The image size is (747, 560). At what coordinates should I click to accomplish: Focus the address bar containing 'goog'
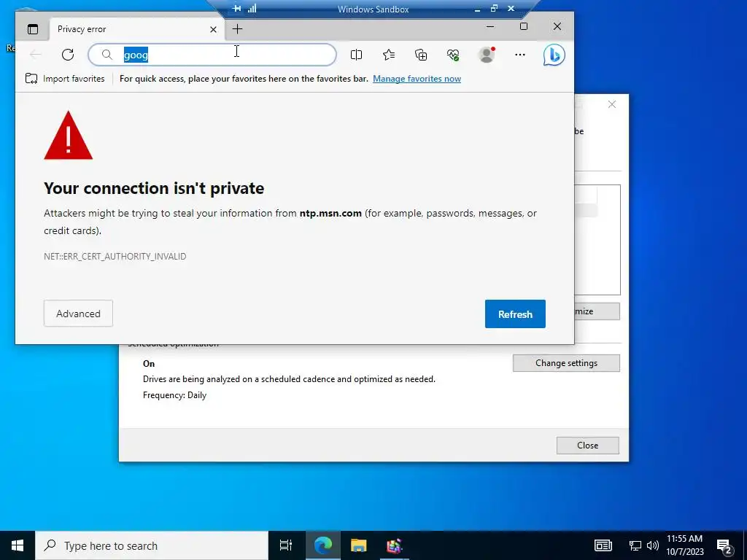(212, 55)
